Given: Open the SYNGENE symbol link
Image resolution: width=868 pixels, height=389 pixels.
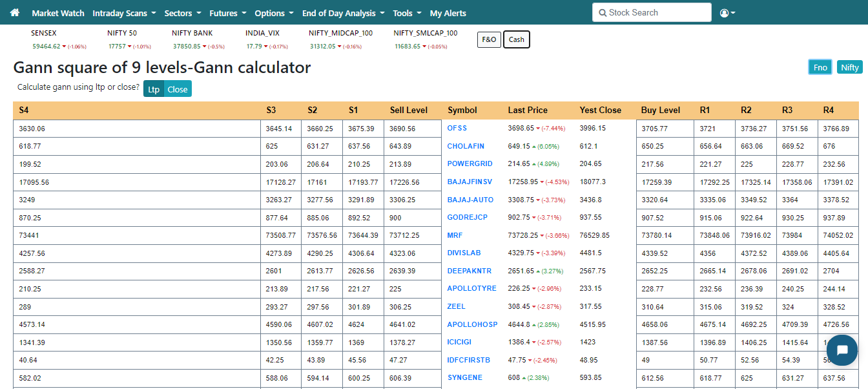Looking at the screenshot, I should [x=464, y=377].
